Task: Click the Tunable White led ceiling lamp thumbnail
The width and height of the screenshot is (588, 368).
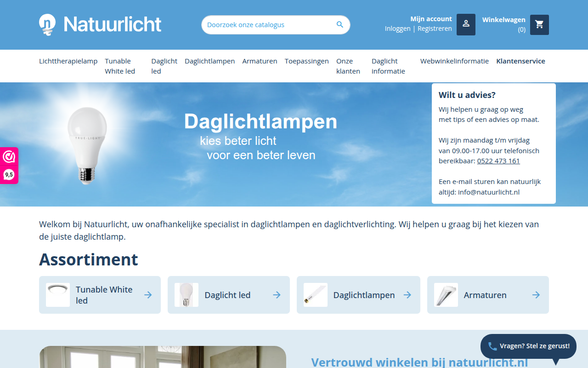Action: click(x=58, y=295)
